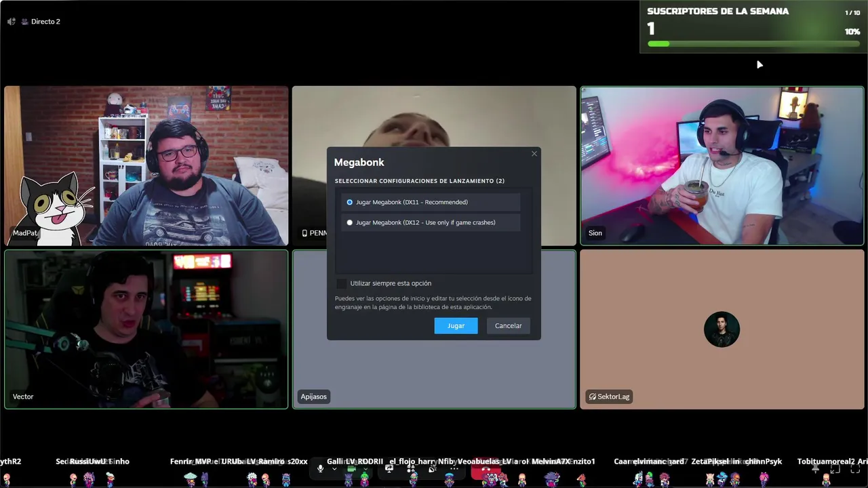The height and width of the screenshot is (488, 868).
Task: Click Seleccionar configuraciones de lanzamiento heading
Action: (x=419, y=181)
